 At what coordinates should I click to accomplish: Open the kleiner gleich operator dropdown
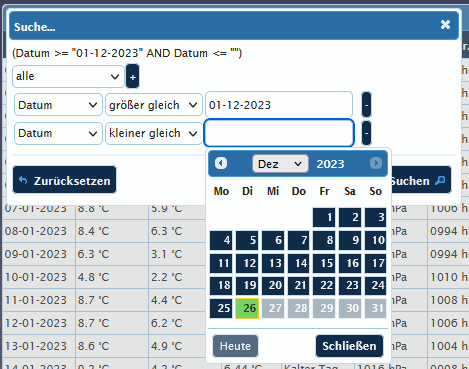pos(154,133)
